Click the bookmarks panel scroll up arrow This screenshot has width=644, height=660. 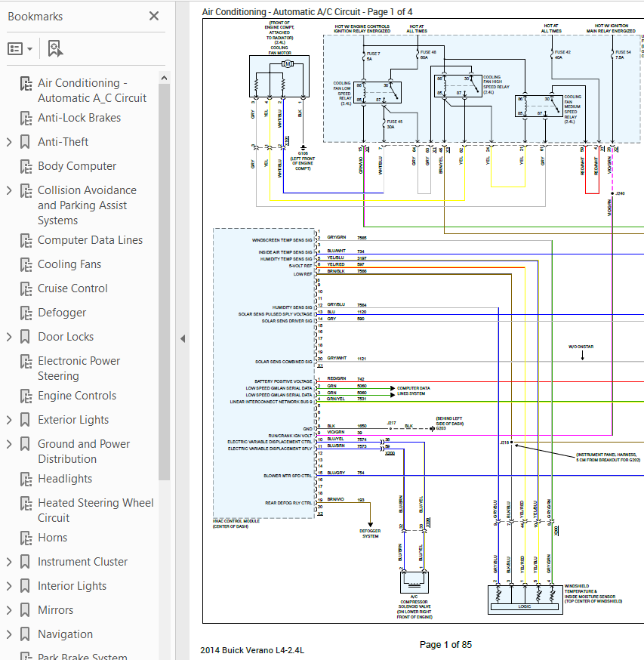pyautogui.click(x=164, y=78)
